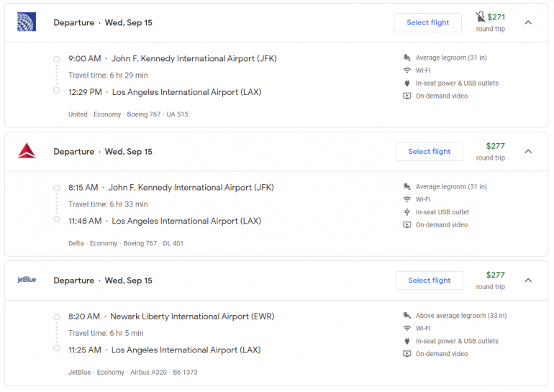Click the $277 round trip price for Delta
Screen dimensions: 554x392
[x=495, y=146]
